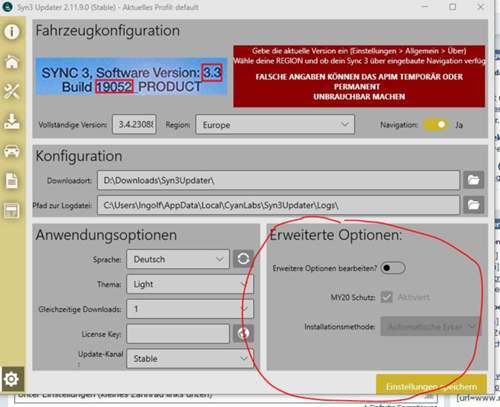Open the Region dropdown
The width and height of the screenshot is (500, 407).
275,125
